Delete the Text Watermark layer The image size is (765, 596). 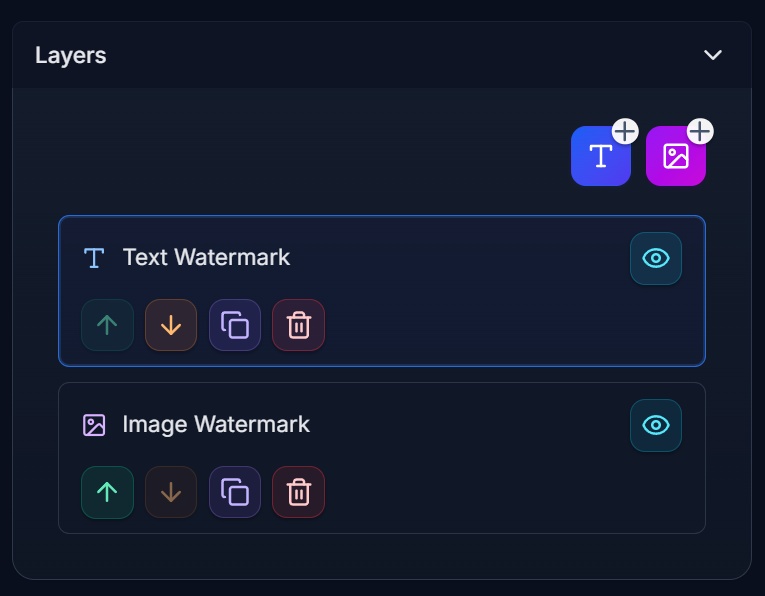point(299,325)
